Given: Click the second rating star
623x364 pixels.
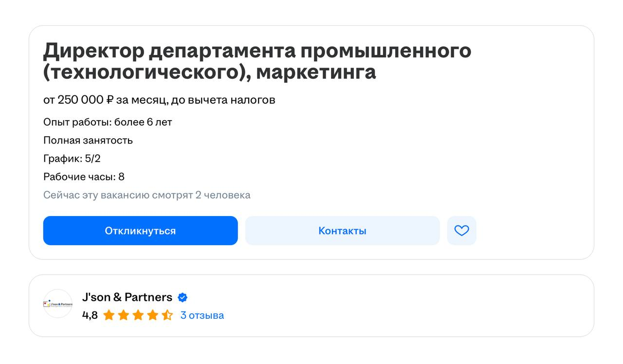Looking at the screenshot, I should pos(123,315).
